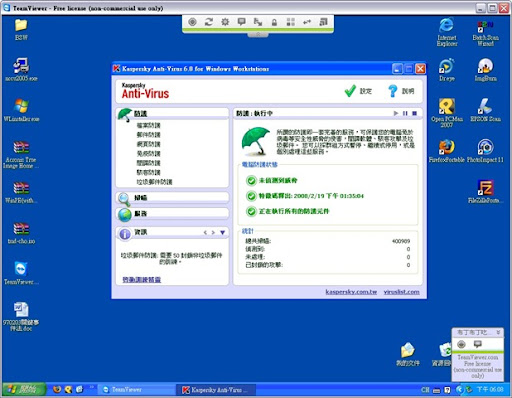Click the lock icon in the TeamViewer toolbar

274,22
